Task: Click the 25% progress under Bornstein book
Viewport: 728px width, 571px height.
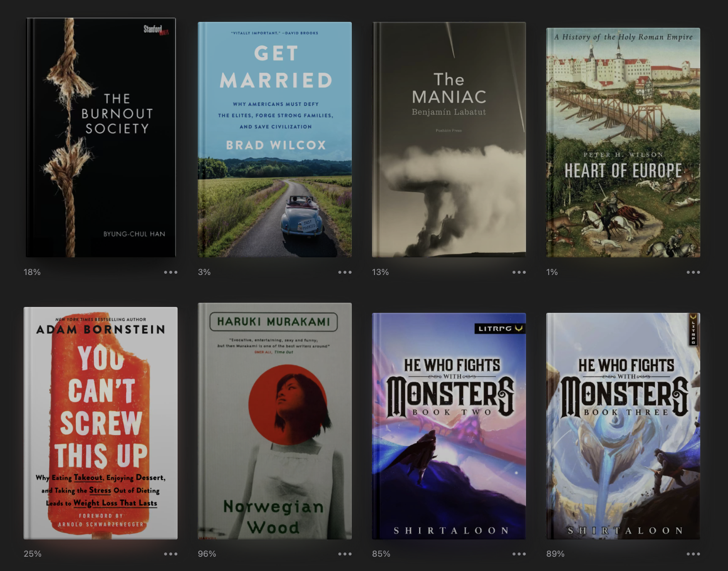Action: [x=32, y=554]
